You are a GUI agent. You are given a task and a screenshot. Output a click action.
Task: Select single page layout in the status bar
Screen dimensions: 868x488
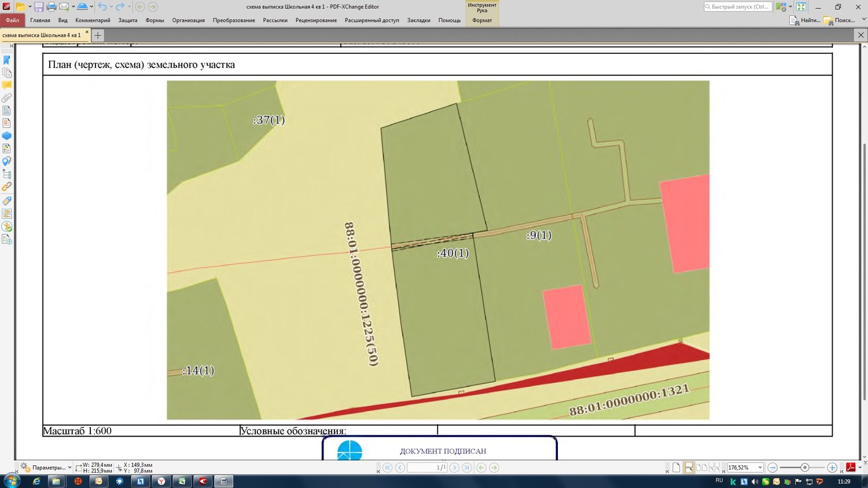(x=676, y=467)
